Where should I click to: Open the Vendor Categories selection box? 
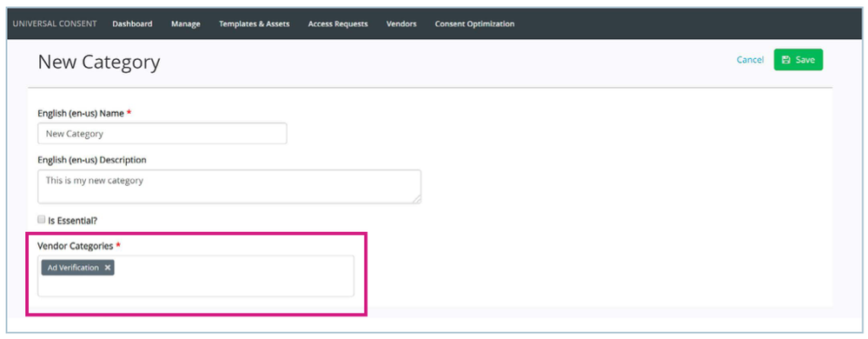tap(195, 276)
